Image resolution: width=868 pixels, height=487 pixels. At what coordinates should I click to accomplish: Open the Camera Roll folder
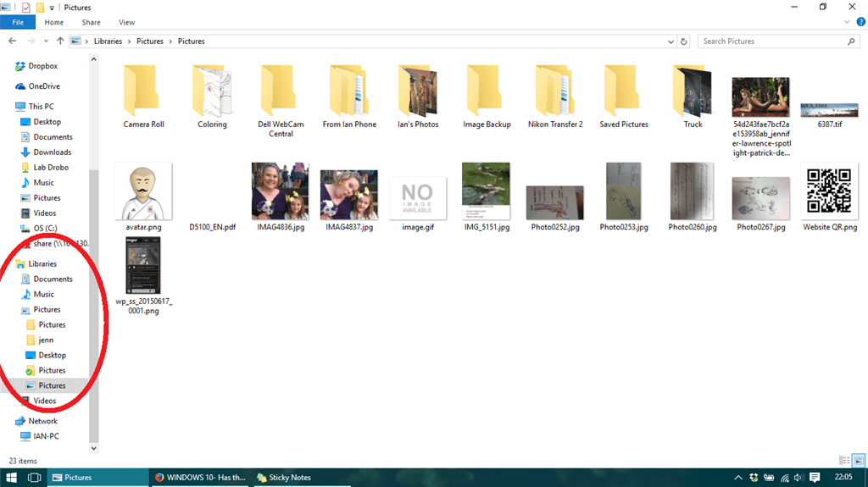coord(143,97)
